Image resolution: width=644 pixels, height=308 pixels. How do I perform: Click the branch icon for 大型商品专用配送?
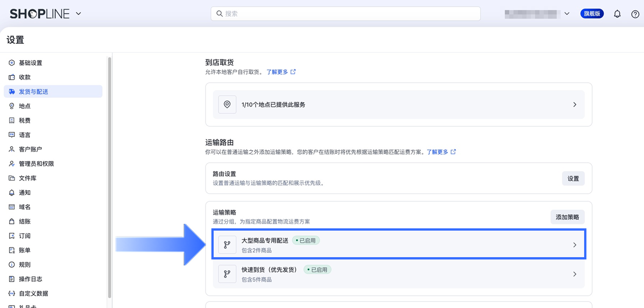pos(227,245)
